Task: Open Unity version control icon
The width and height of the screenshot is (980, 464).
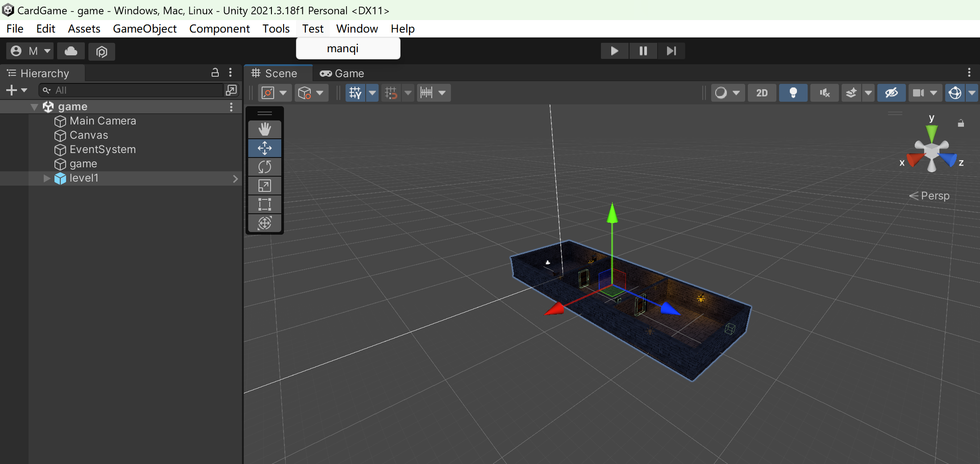Action: coord(102,52)
